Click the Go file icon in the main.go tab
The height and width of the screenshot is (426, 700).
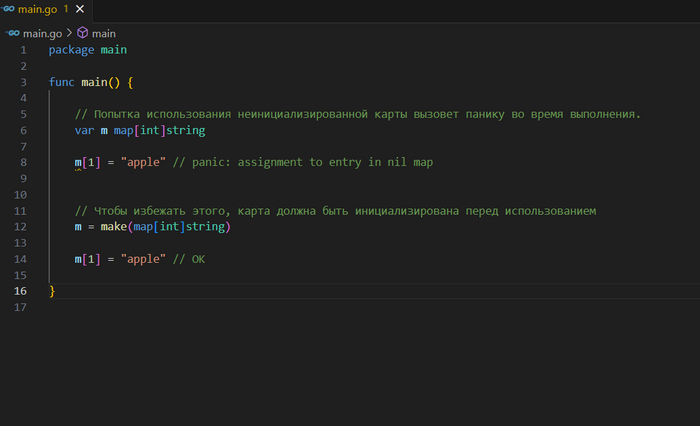point(9,8)
